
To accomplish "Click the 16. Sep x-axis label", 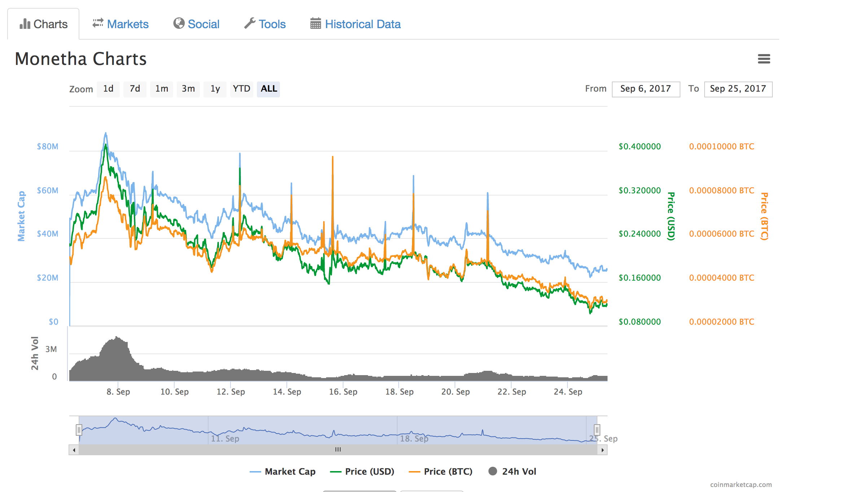I will click(343, 392).
